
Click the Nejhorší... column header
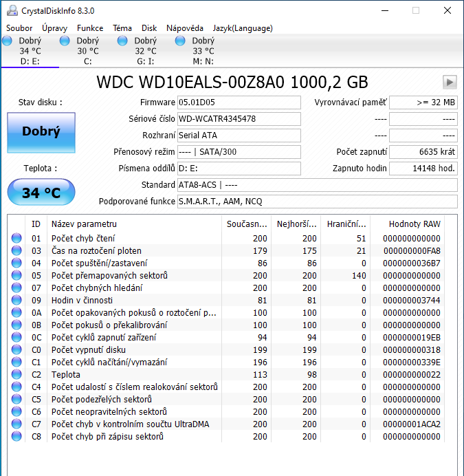pos(296,224)
